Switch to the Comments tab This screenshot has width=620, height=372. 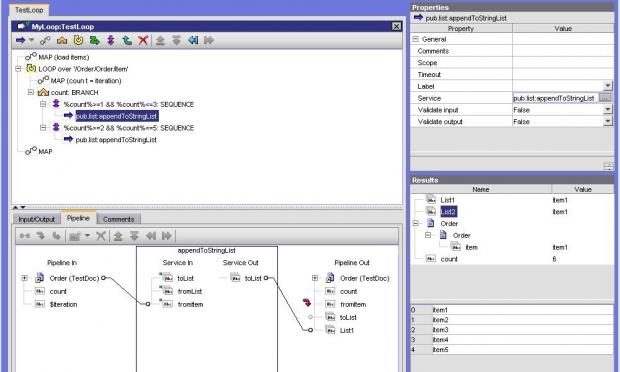[118, 219]
